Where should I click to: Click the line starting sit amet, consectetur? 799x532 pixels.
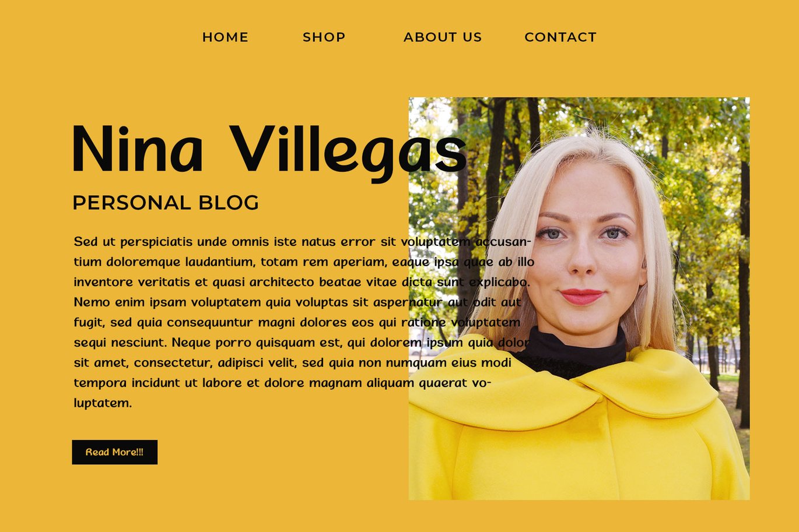(x=292, y=362)
